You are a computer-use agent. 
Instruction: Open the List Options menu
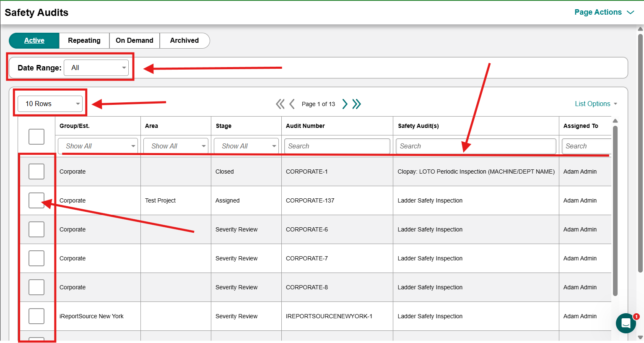tap(596, 104)
